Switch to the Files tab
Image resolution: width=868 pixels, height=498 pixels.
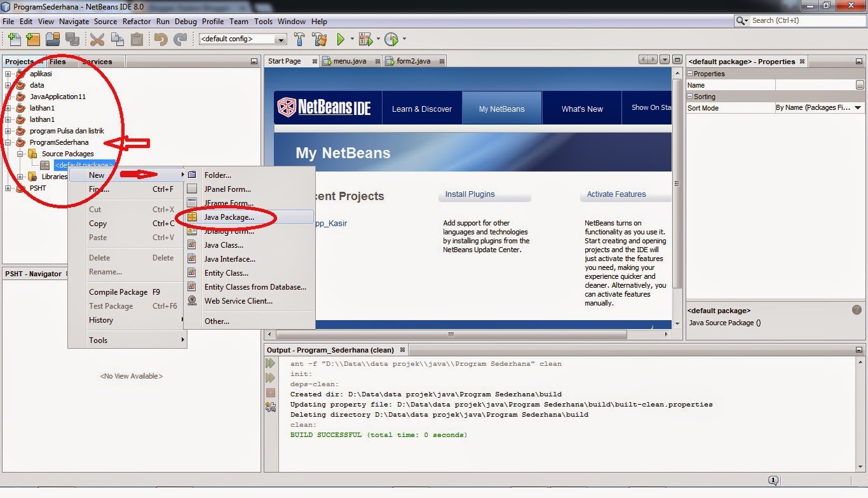pos(58,62)
